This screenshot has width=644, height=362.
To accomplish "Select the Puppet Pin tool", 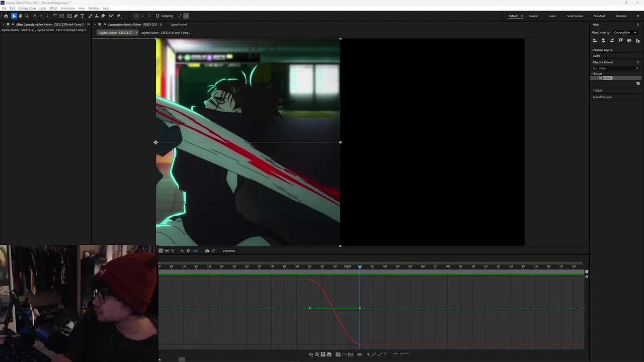I will 119,16.
